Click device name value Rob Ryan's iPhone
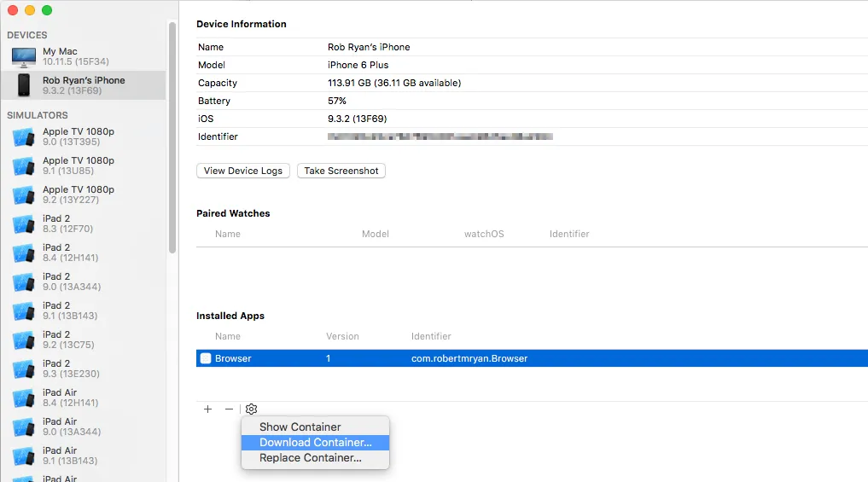Image resolution: width=868 pixels, height=482 pixels. click(369, 47)
